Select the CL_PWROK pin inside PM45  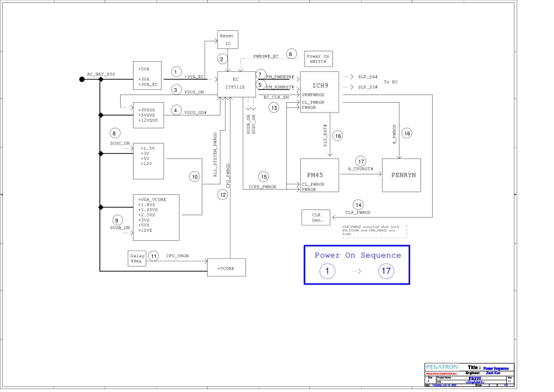(313, 184)
